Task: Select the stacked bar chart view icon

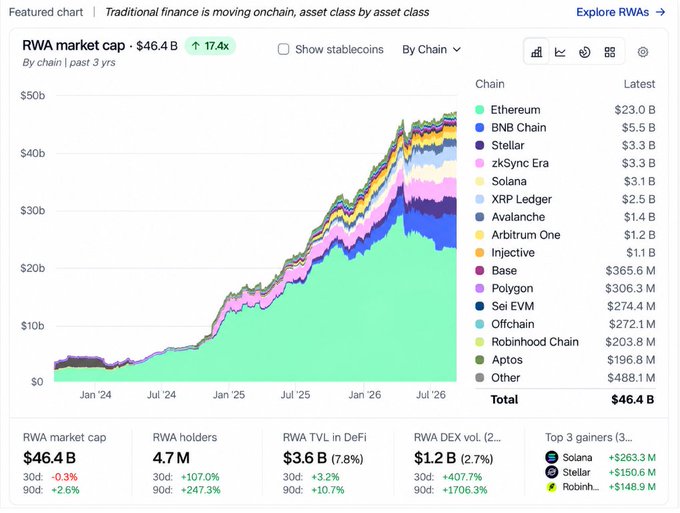Action: coord(536,52)
